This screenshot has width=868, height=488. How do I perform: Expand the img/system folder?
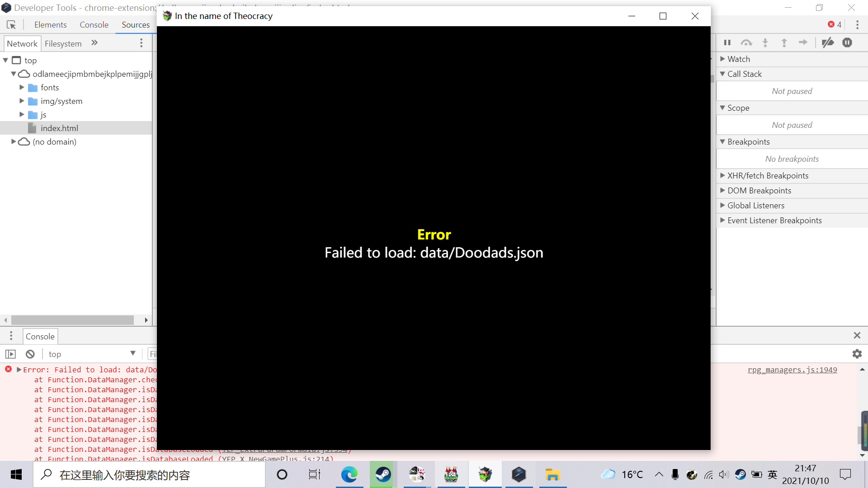click(x=22, y=101)
